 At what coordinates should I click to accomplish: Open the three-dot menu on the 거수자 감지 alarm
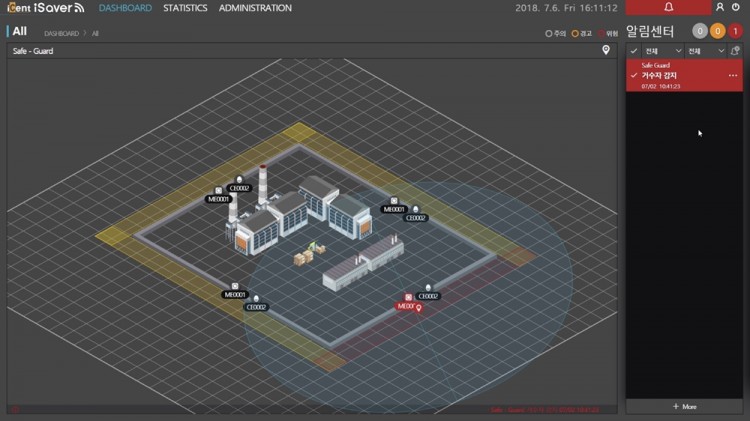tap(733, 76)
